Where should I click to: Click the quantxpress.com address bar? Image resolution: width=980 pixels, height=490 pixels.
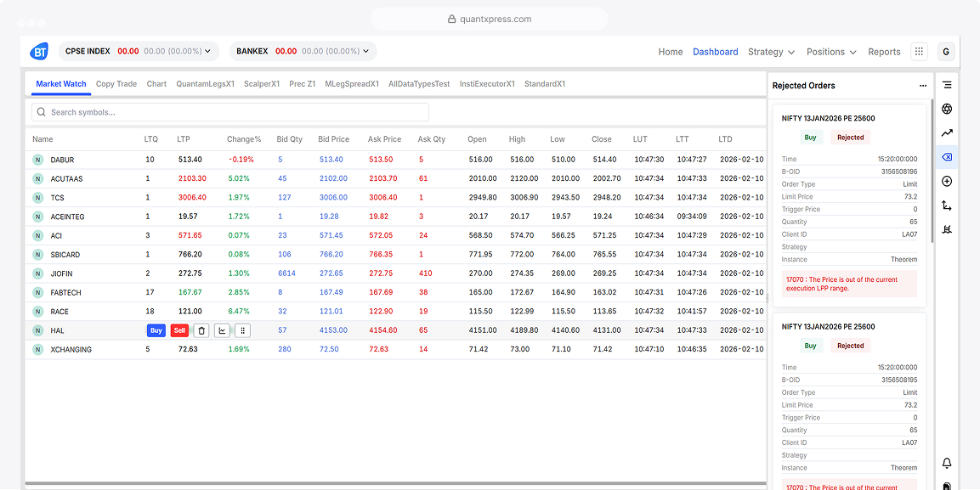(x=489, y=19)
